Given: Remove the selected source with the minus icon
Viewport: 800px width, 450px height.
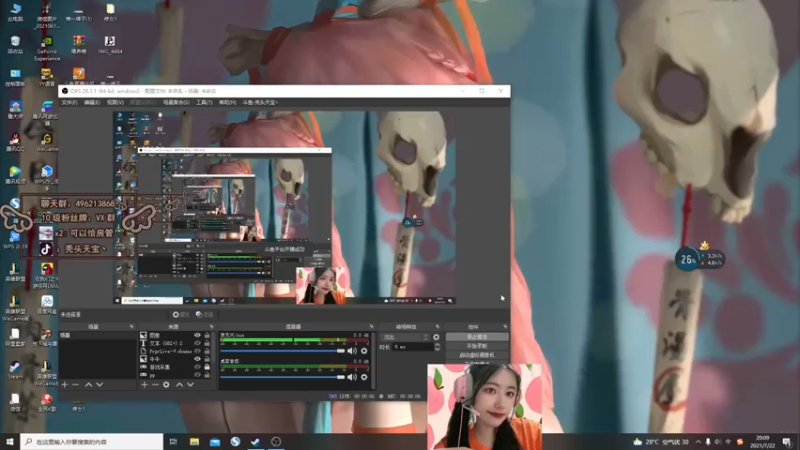Looking at the screenshot, I should (155, 385).
